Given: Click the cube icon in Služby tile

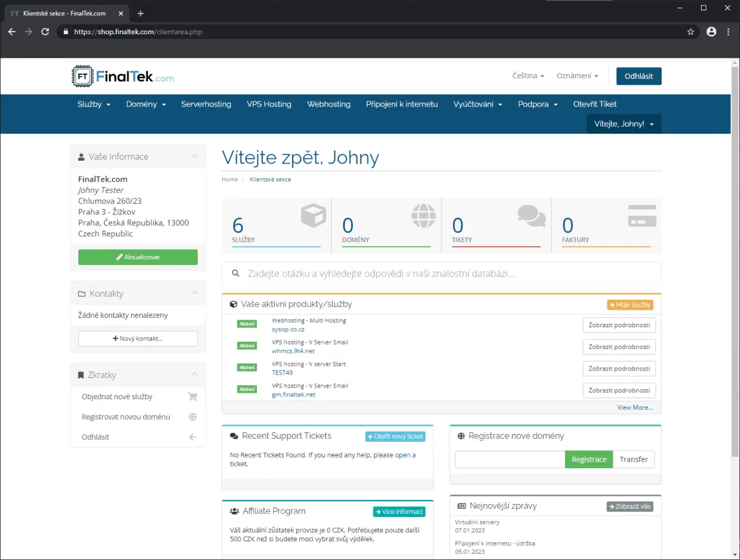Looking at the screenshot, I should (x=313, y=216).
